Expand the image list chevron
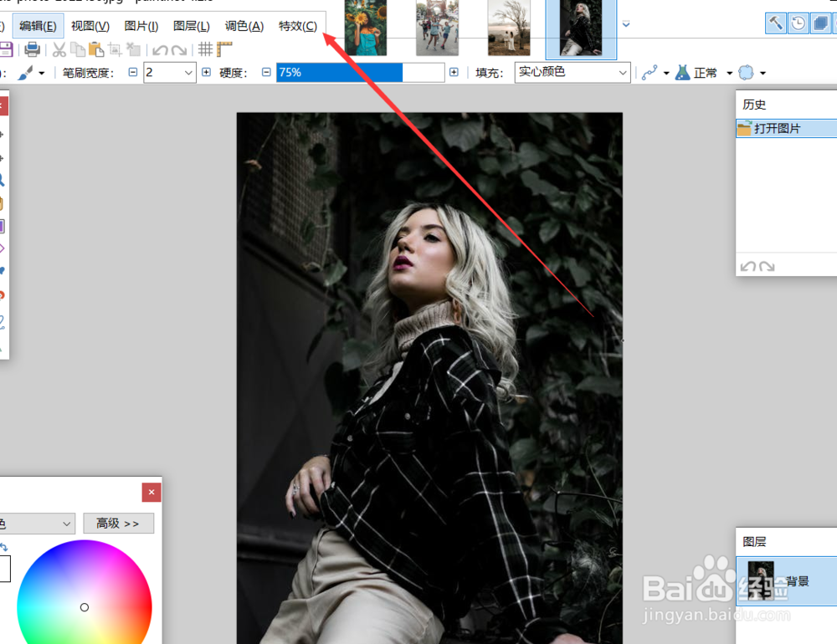Viewport: 837px width, 644px height. tap(626, 24)
